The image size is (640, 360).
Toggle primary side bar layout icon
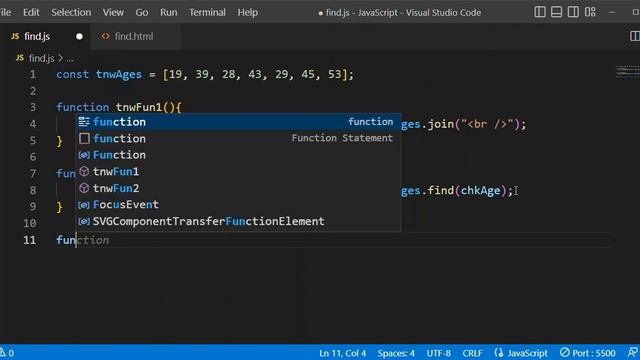pos(540,12)
